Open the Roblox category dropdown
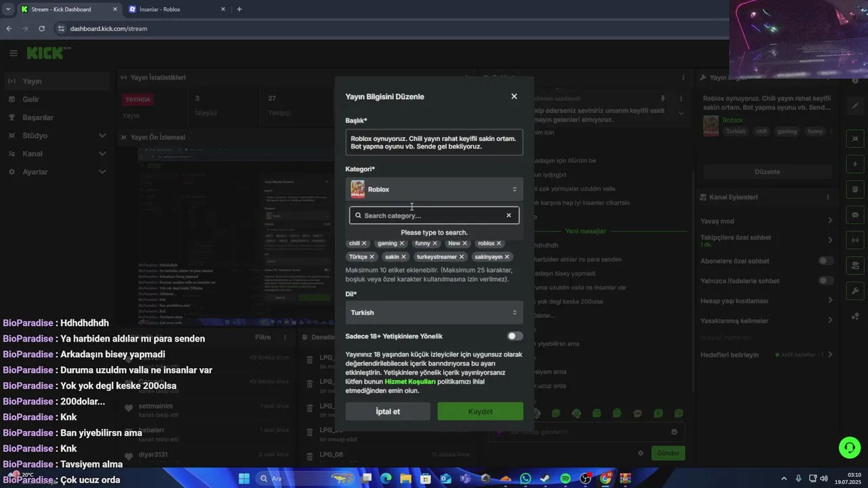This screenshot has width=868, height=488. tap(434, 189)
